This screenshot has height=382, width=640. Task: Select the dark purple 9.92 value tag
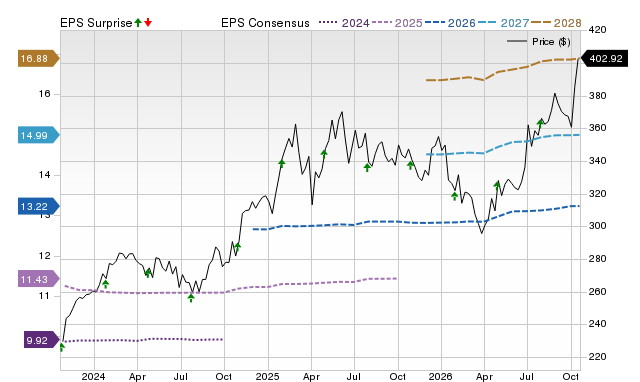point(41,340)
